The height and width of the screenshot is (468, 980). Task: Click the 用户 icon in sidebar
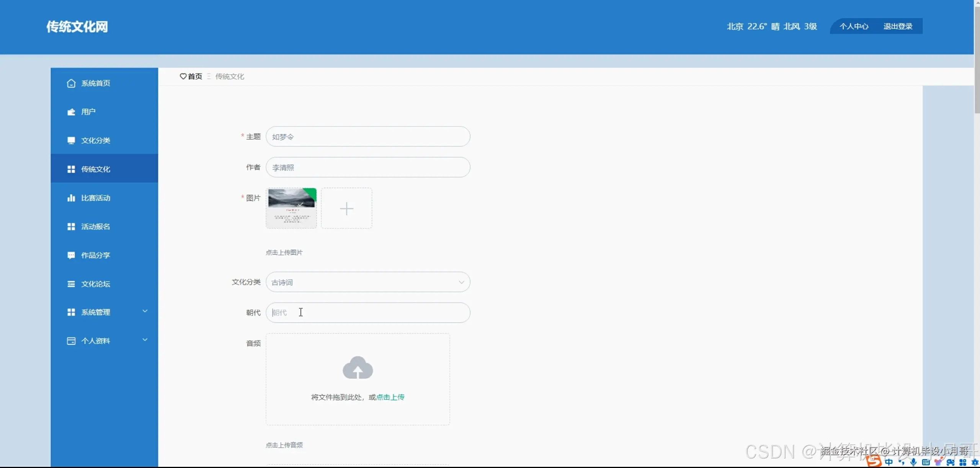pyautogui.click(x=71, y=112)
